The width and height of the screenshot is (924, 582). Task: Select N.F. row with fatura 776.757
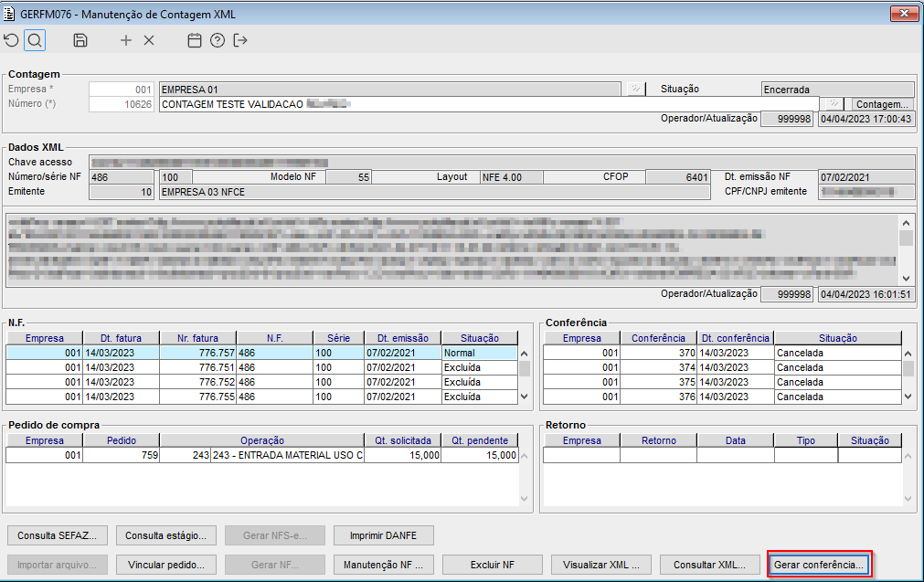point(261,353)
